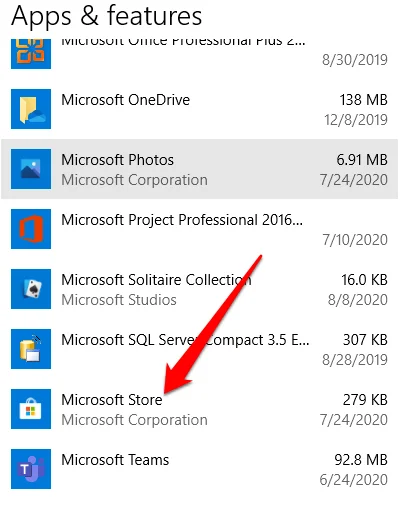The height and width of the screenshot is (509, 413).
Task: Click the Microsoft OneDrive app icon
Action: coord(31,109)
